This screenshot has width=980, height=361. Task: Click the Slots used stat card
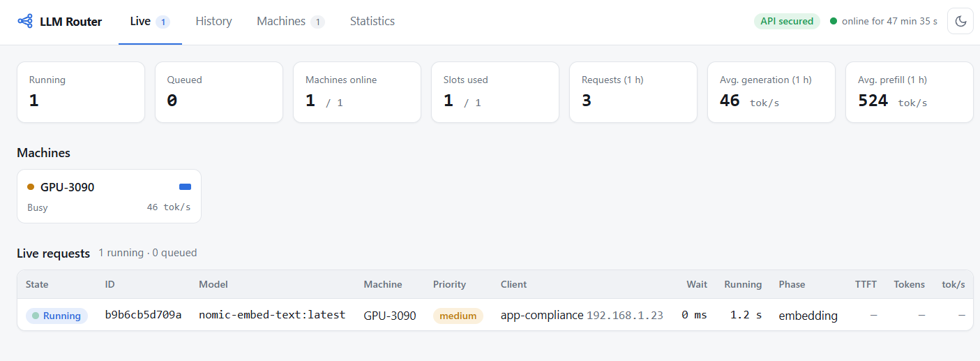pos(495,92)
